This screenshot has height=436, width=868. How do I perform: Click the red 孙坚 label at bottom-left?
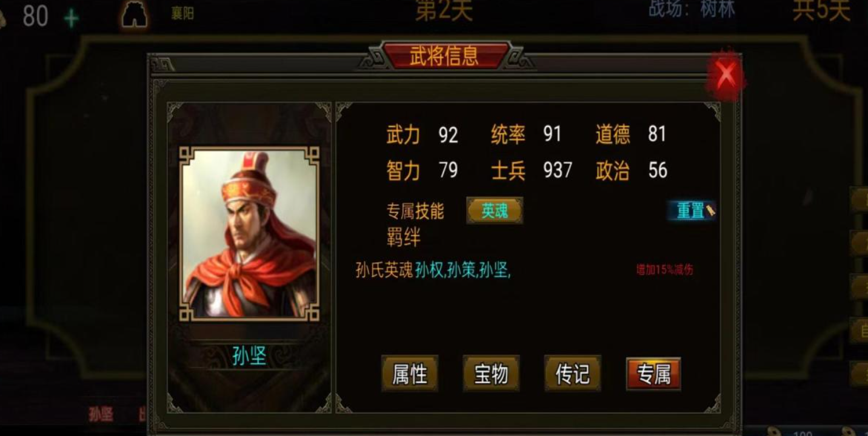101,414
